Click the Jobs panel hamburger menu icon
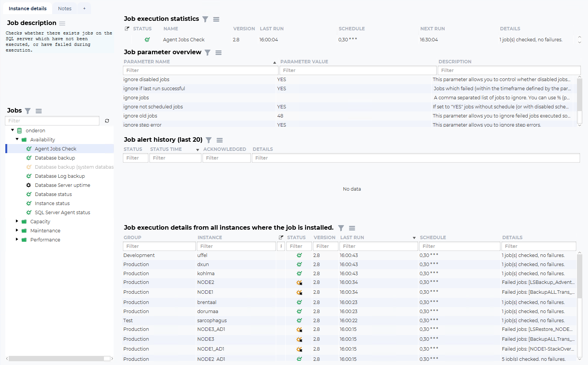 (39, 111)
